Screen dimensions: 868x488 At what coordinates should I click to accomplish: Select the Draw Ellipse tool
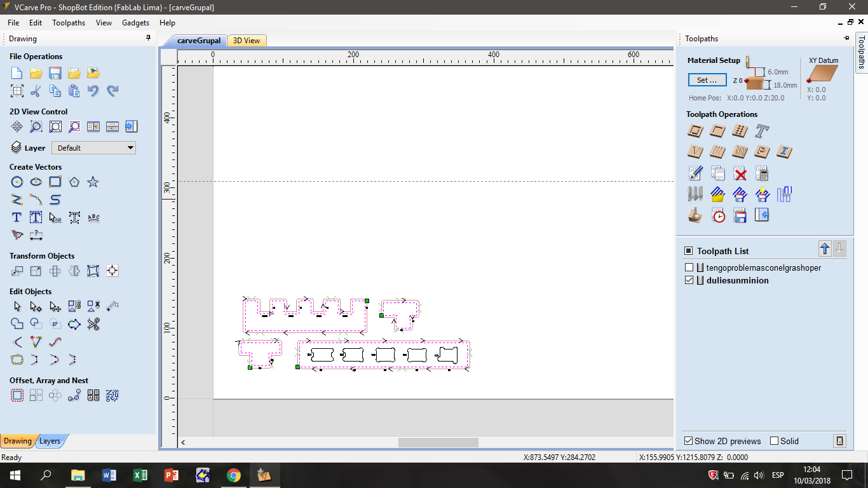tap(36, 182)
